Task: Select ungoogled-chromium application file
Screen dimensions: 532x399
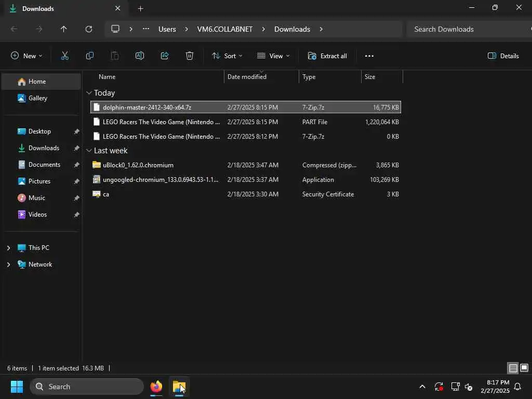Action: pyautogui.click(x=246, y=180)
